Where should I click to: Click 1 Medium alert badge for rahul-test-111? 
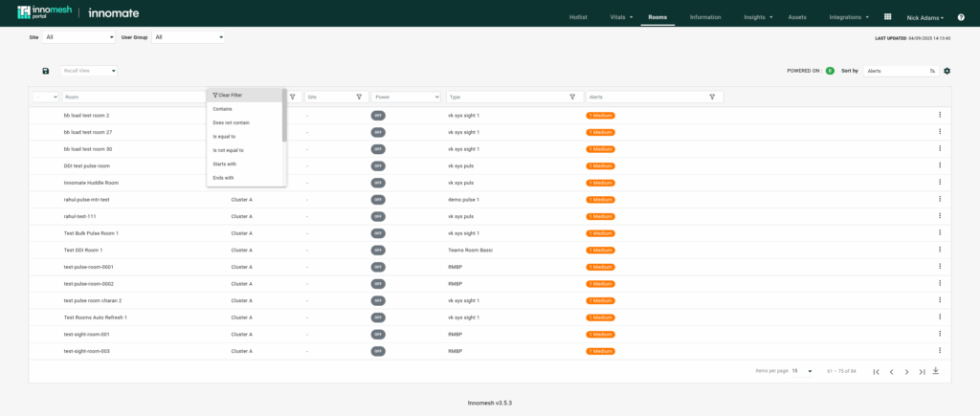(x=601, y=217)
